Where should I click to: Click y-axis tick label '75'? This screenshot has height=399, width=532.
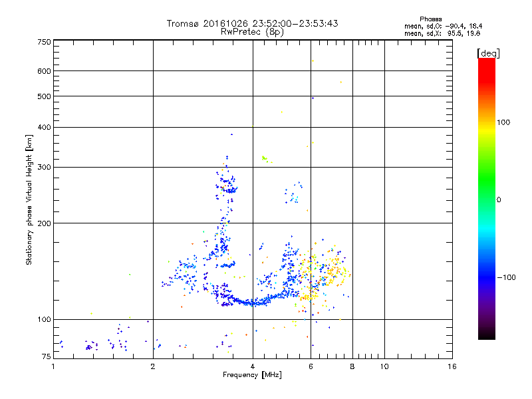47,356
